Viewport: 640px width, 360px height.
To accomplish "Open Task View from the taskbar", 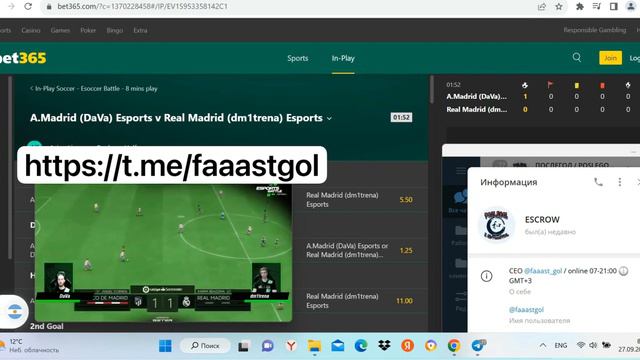I will click(244, 346).
